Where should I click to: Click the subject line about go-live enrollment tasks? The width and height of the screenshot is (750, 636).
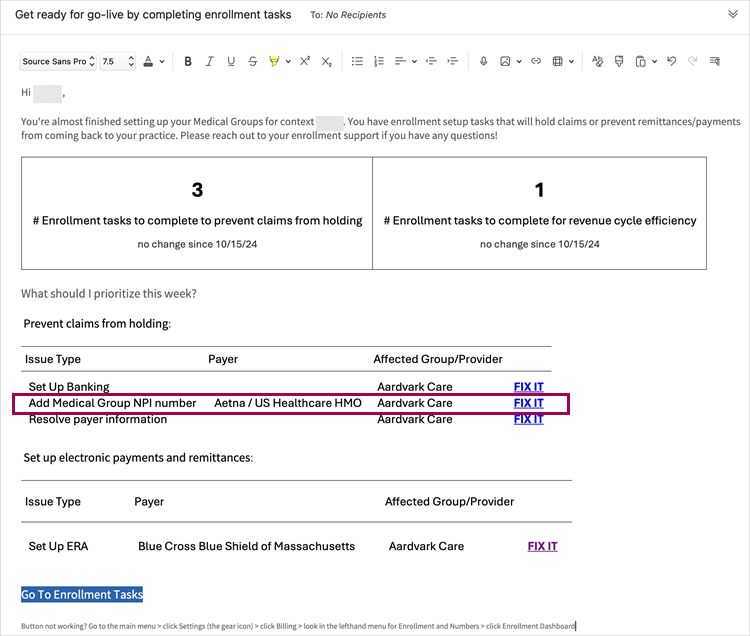(x=153, y=15)
